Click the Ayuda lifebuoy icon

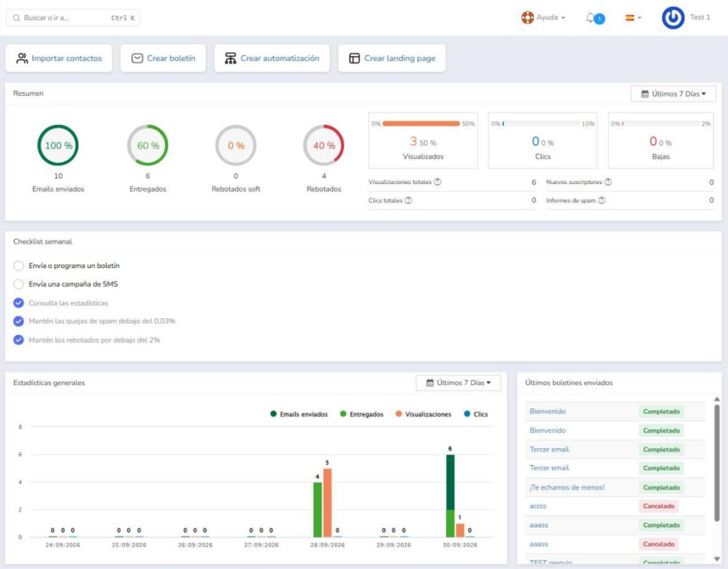(x=528, y=18)
